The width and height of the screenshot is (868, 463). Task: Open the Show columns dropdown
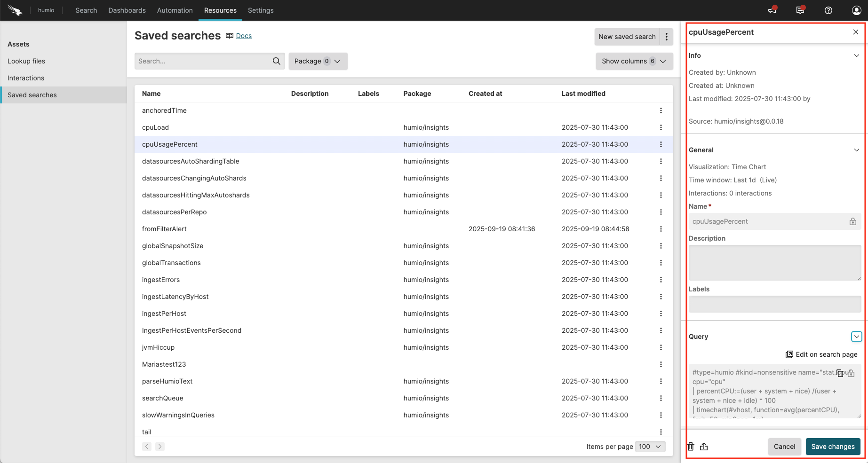(x=634, y=61)
